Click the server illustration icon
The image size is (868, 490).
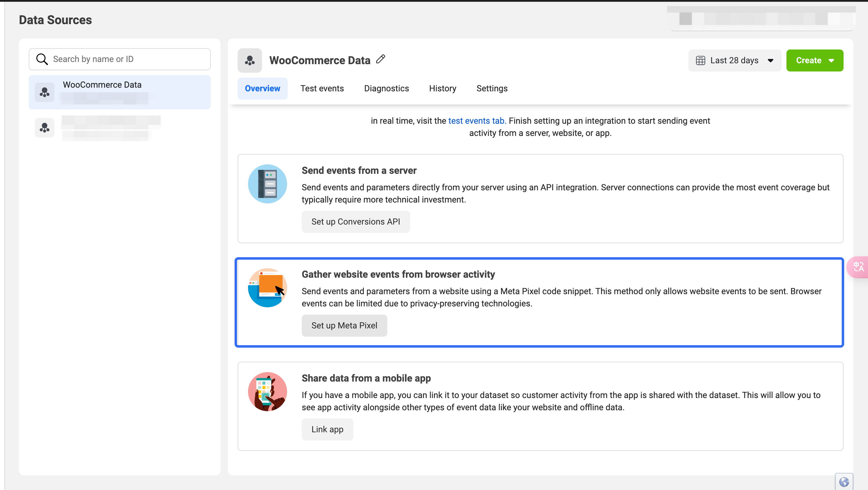[268, 184]
